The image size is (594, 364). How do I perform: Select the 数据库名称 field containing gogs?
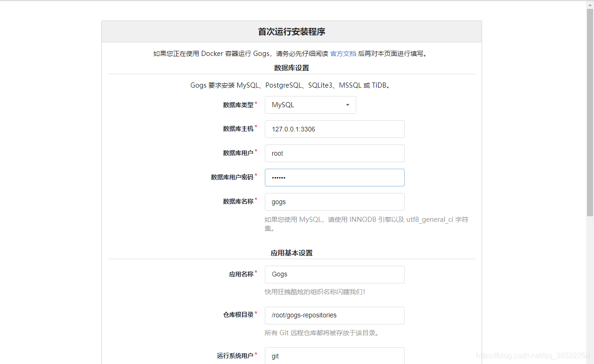coord(334,202)
